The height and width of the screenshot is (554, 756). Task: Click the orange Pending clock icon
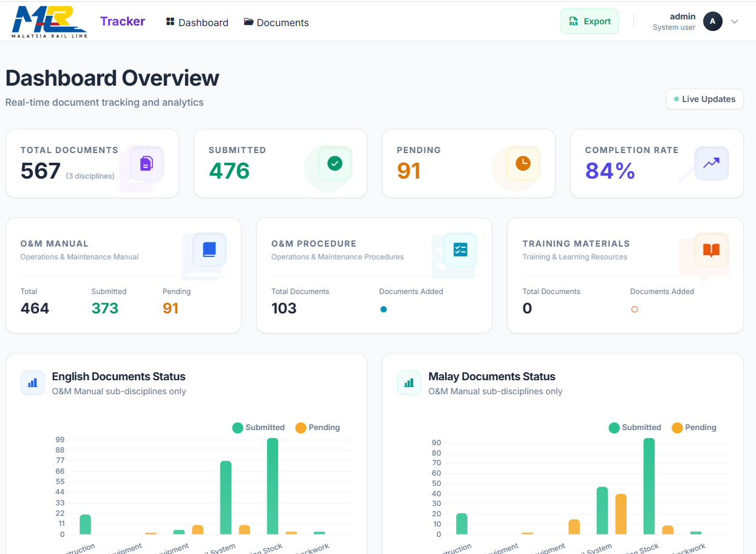click(x=523, y=163)
